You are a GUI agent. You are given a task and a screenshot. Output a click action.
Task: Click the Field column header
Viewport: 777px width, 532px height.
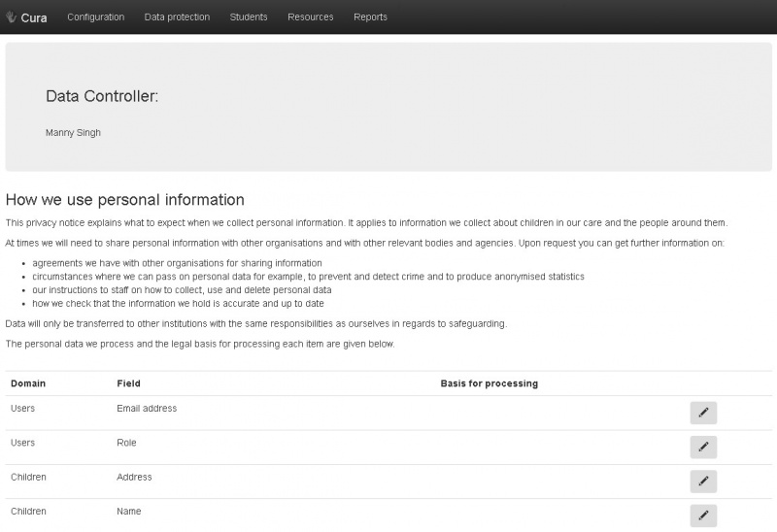pos(128,383)
